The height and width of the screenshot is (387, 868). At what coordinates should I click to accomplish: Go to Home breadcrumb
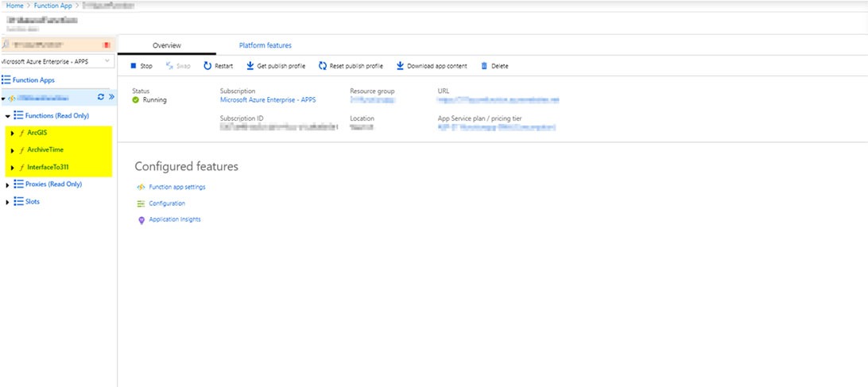(x=14, y=6)
